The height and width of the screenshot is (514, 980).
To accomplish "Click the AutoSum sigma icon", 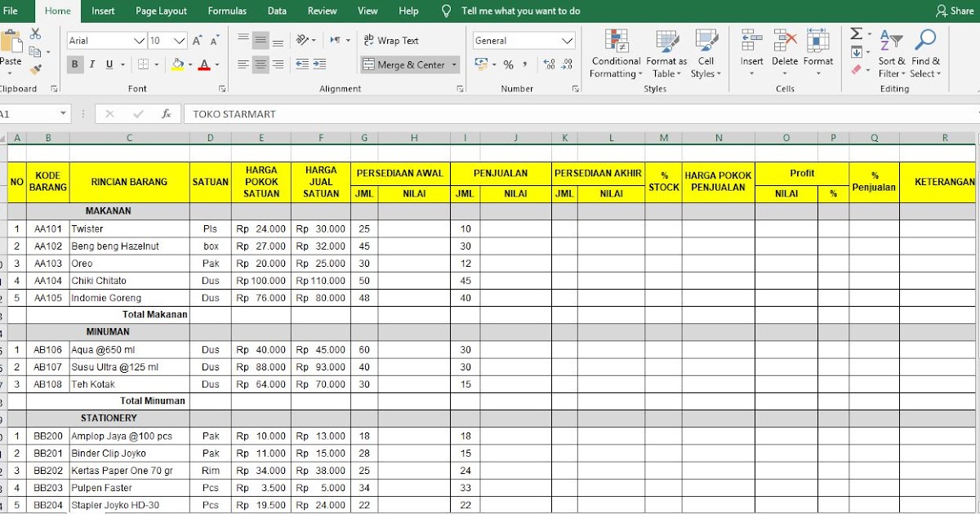I will point(856,33).
